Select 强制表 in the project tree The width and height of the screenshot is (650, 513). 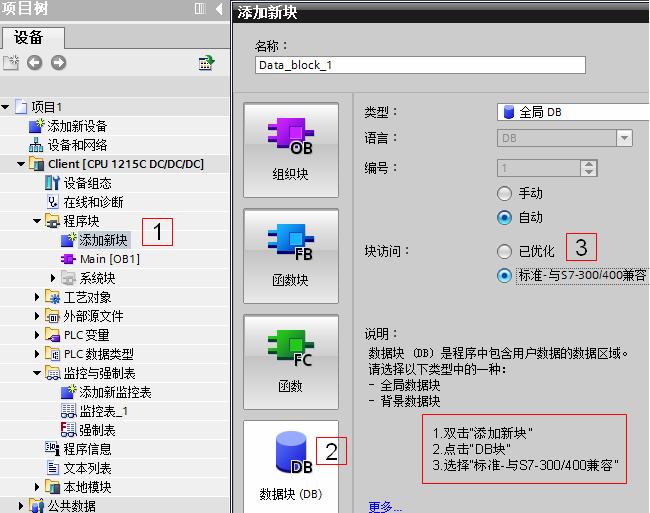97,430
